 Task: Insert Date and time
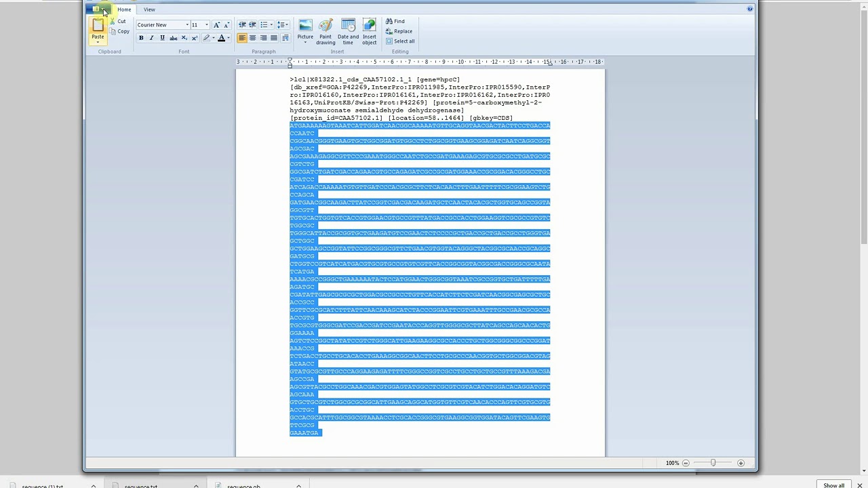(348, 32)
